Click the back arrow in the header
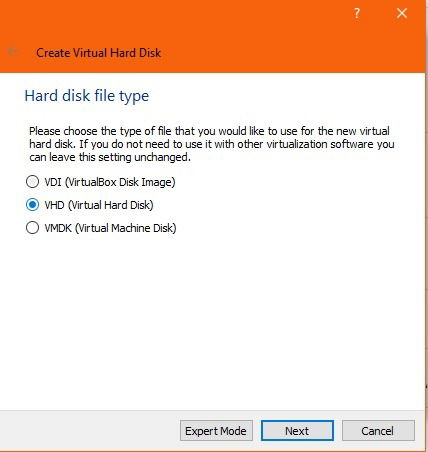 coord(13,51)
